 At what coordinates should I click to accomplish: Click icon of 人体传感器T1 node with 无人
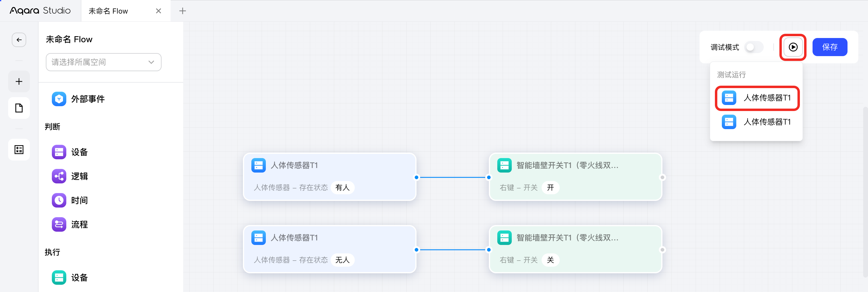pos(259,238)
